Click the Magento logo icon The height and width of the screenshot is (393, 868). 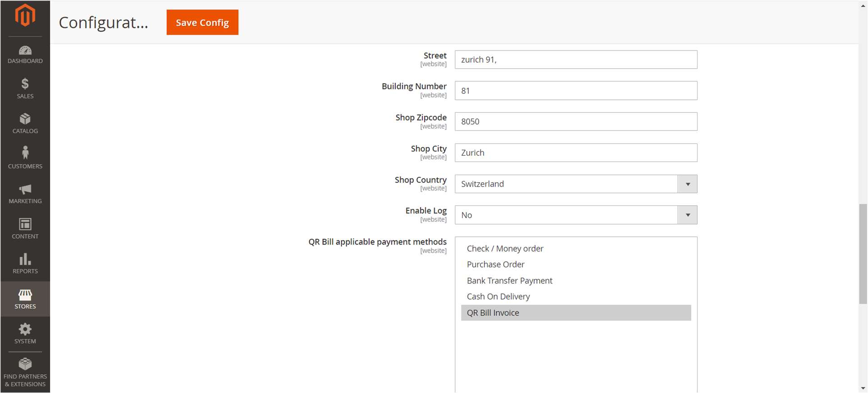click(x=25, y=16)
